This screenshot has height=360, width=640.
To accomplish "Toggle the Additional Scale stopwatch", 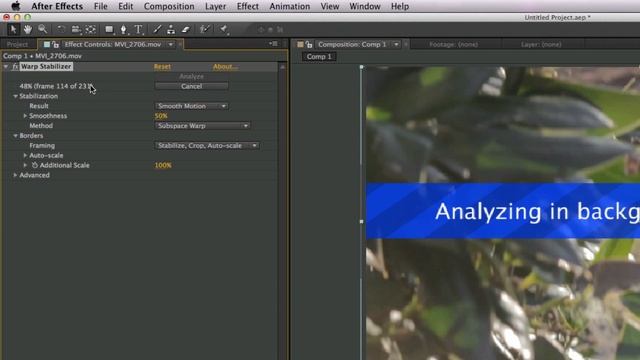I will click(35, 165).
